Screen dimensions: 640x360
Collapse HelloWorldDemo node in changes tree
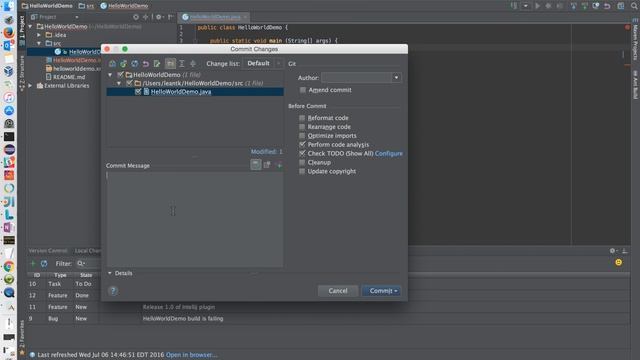coord(110,75)
